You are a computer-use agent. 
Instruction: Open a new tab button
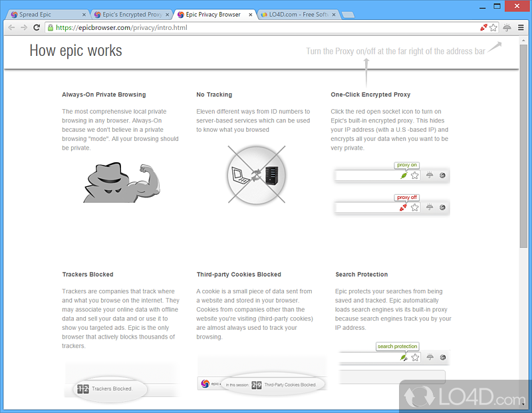click(348, 15)
